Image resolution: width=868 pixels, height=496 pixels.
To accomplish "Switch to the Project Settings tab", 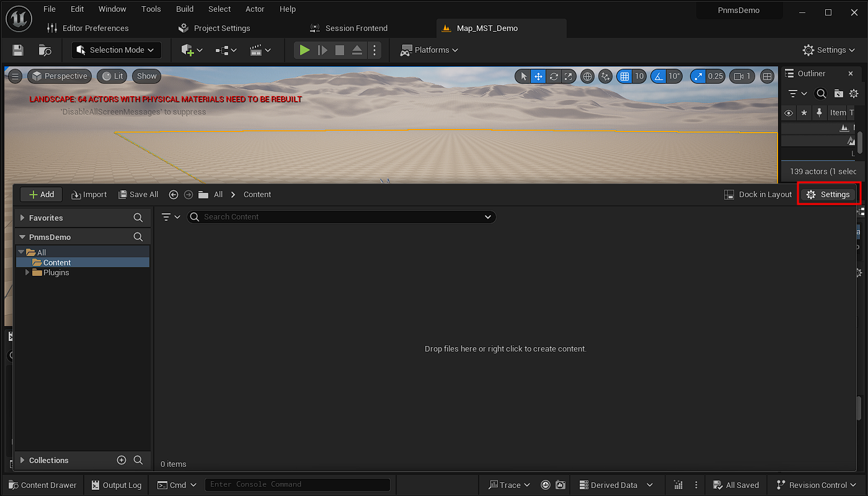I will coord(221,28).
